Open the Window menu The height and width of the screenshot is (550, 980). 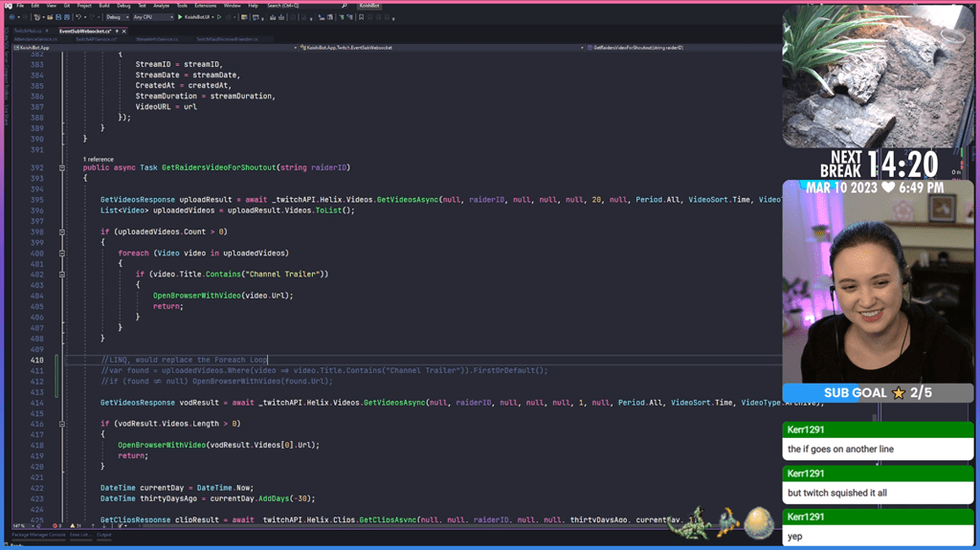(x=232, y=6)
